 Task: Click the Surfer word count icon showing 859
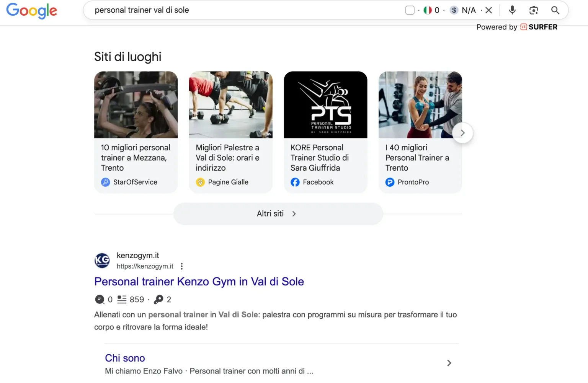(122, 299)
